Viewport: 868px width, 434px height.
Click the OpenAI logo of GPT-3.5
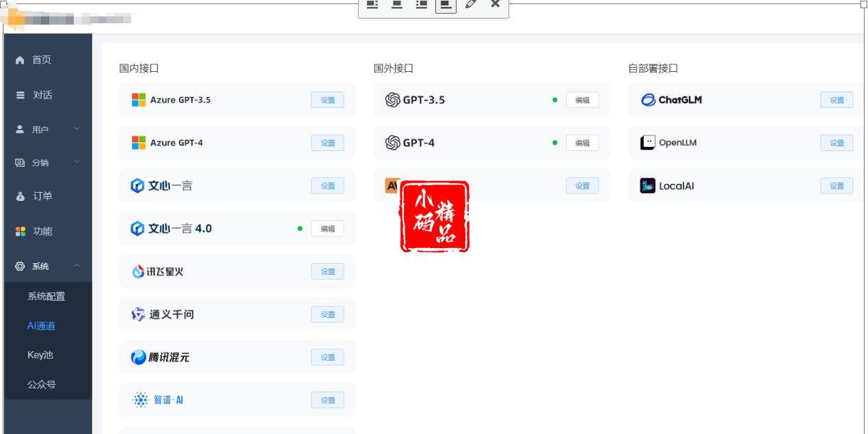[x=392, y=100]
